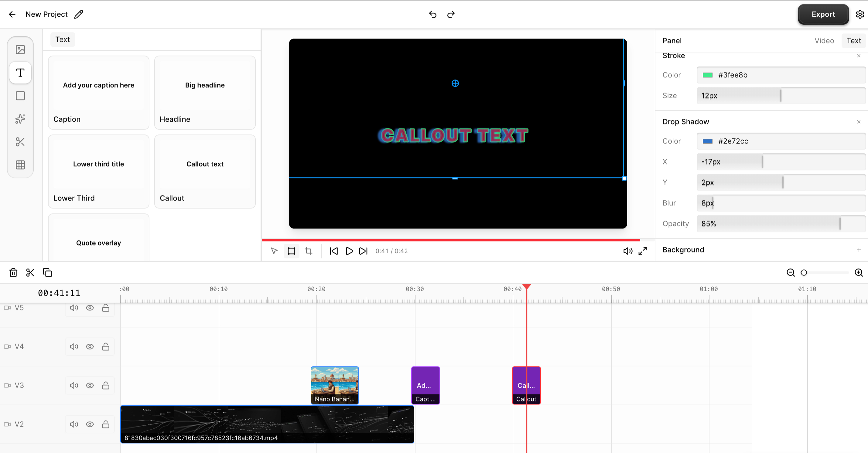Hide the V4 track

click(x=90, y=346)
